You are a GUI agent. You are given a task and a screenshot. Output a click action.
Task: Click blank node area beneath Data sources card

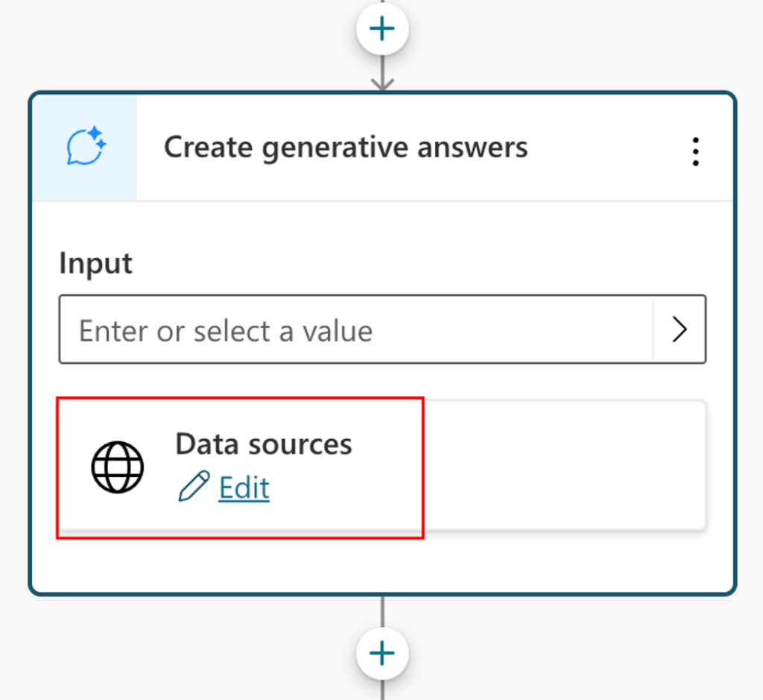pos(382,562)
